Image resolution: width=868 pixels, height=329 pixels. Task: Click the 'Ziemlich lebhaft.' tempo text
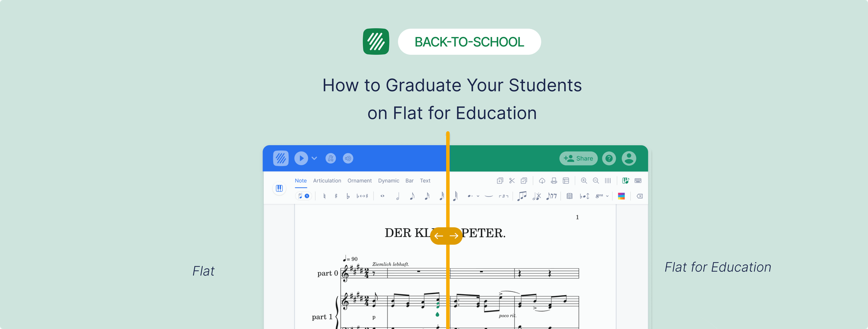coord(391,264)
